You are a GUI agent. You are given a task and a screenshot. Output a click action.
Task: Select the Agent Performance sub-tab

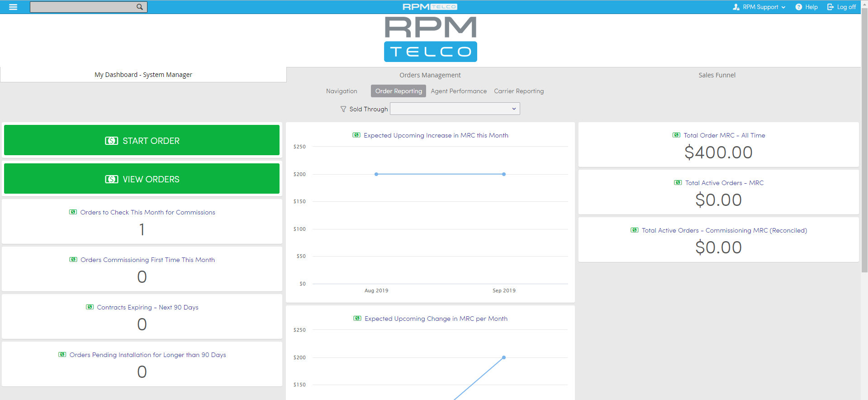pyautogui.click(x=459, y=91)
